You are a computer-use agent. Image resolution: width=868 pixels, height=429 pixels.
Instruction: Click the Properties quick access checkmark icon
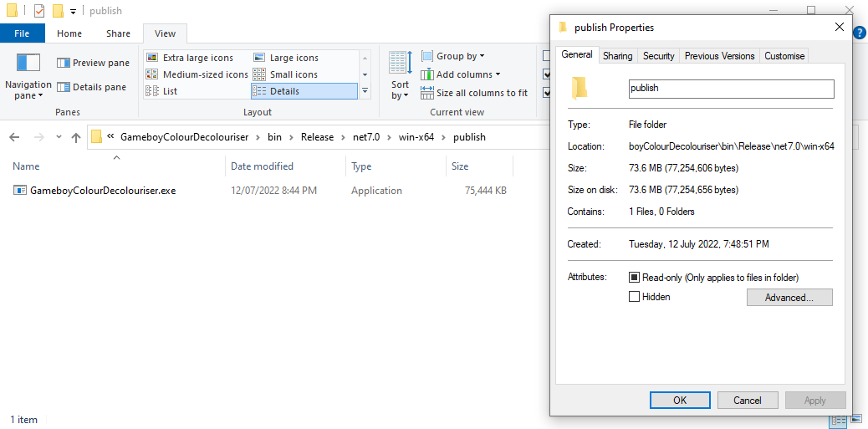point(38,11)
